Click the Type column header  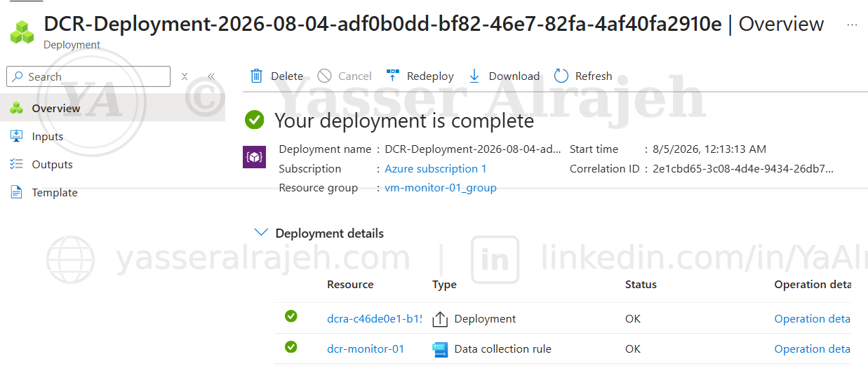[x=444, y=284]
